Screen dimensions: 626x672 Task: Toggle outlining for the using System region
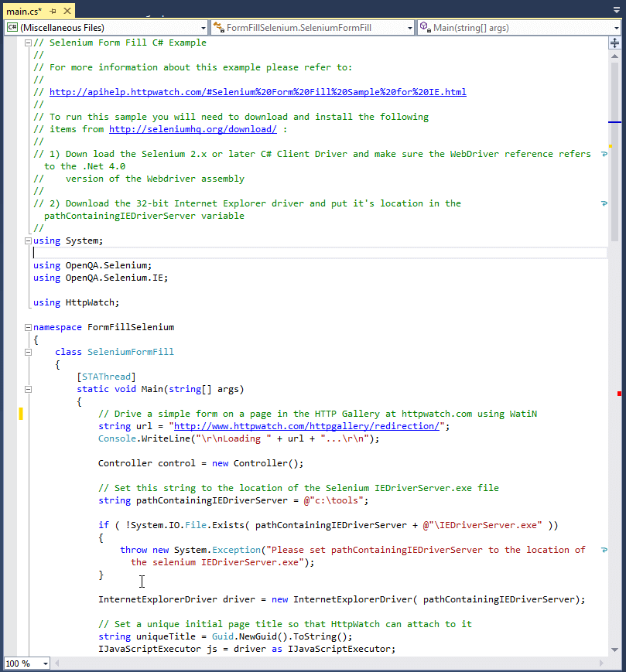tap(27, 240)
